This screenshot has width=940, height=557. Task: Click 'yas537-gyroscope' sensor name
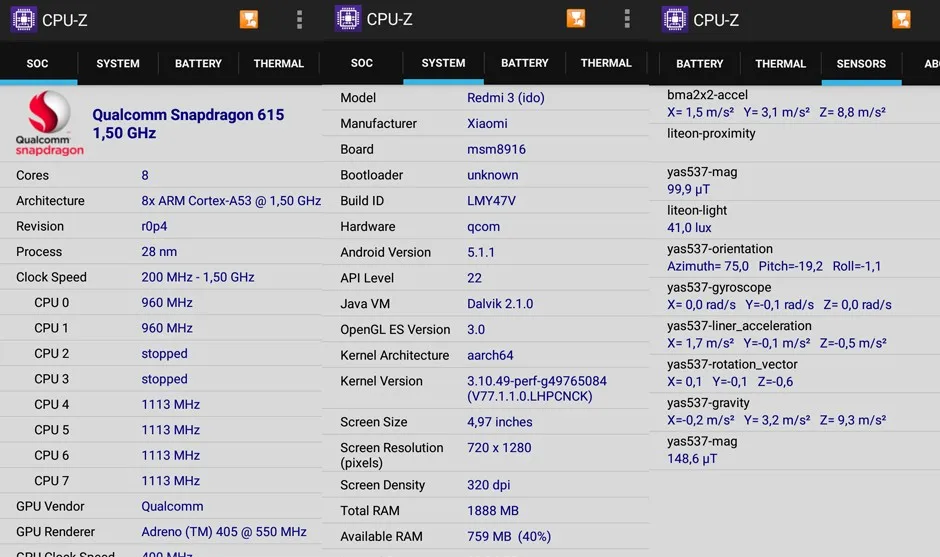(x=719, y=287)
